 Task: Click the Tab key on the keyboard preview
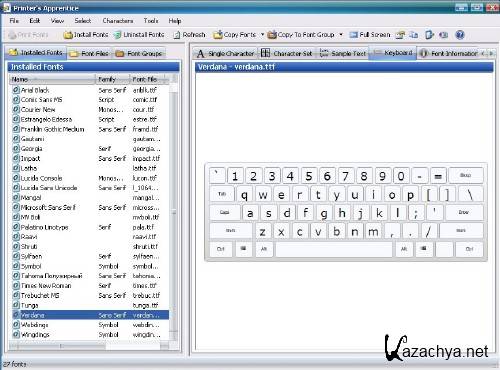pos(222,194)
